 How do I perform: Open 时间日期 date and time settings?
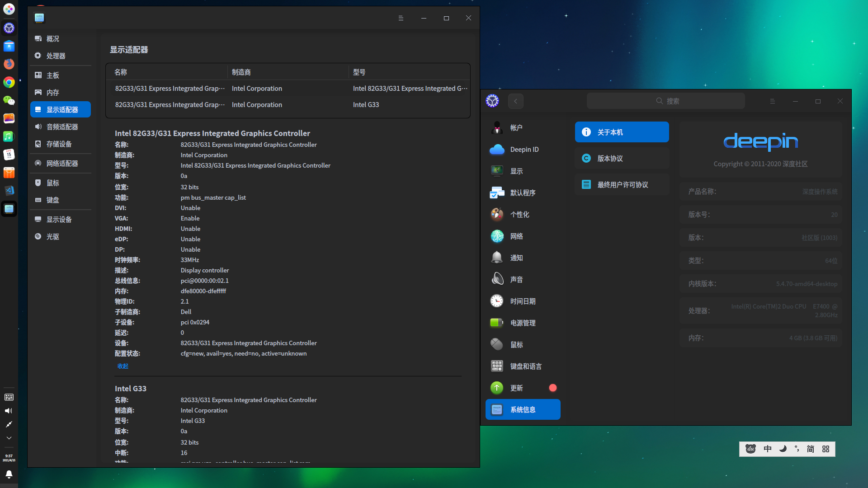click(x=523, y=301)
